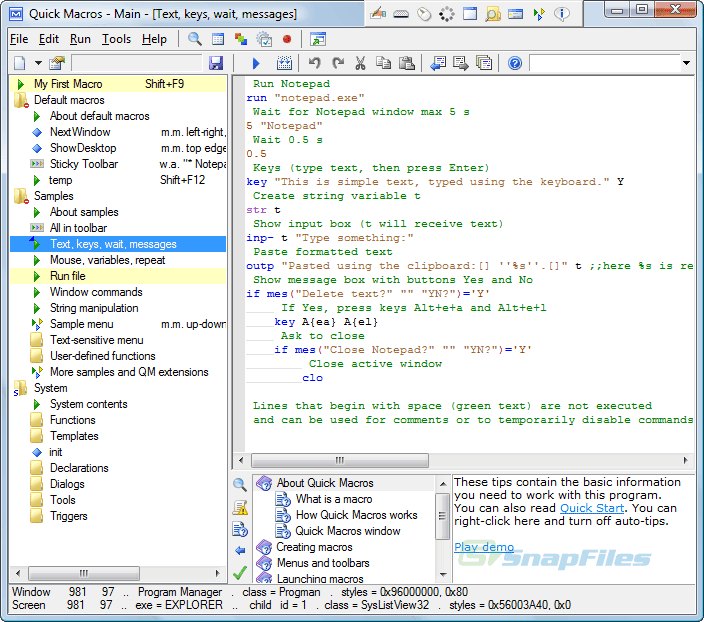Click the help search input field
The image size is (704, 622).
[x=604, y=63]
